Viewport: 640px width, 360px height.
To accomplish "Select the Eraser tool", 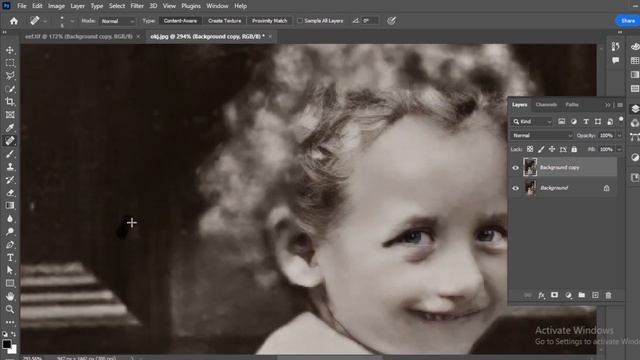I will click(x=10, y=193).
